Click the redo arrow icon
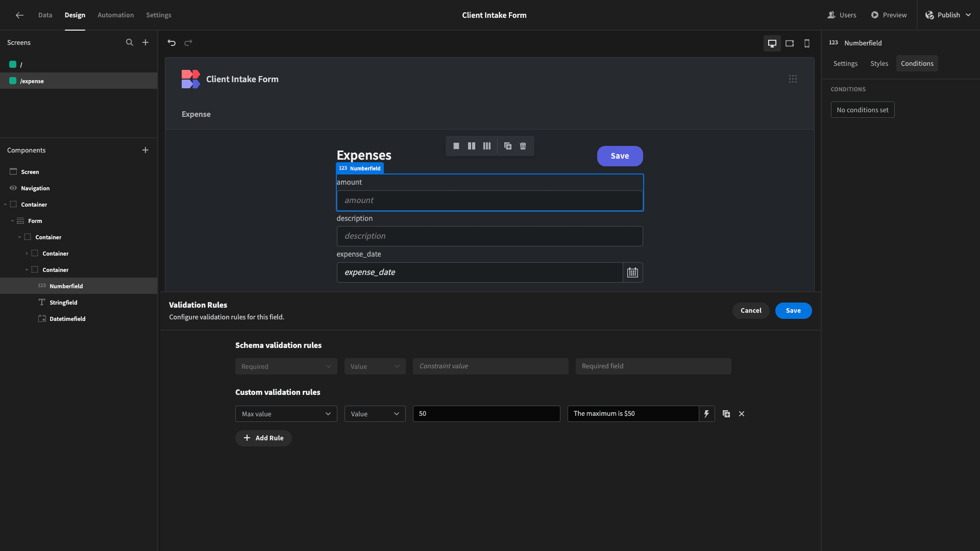 tap(188, 43)
